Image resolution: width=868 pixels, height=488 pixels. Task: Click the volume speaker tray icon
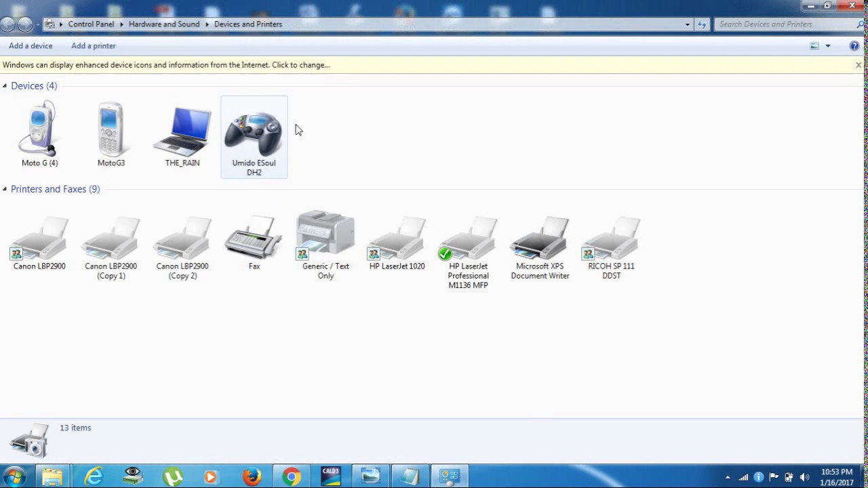tap(804, 477)
